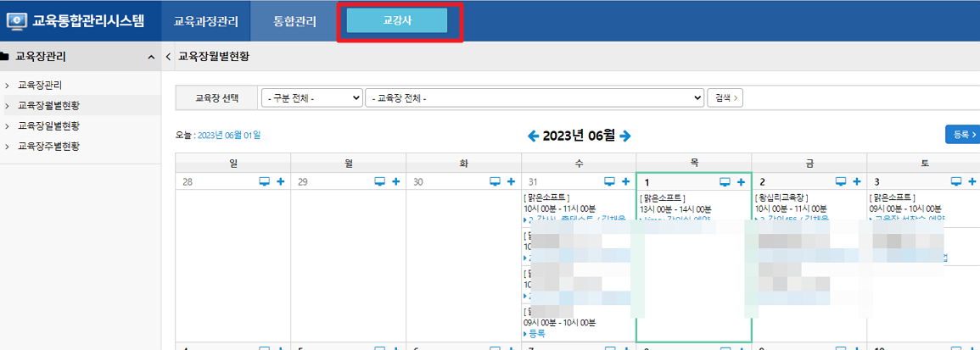Open the 교육과정관리 top menu

206,21
